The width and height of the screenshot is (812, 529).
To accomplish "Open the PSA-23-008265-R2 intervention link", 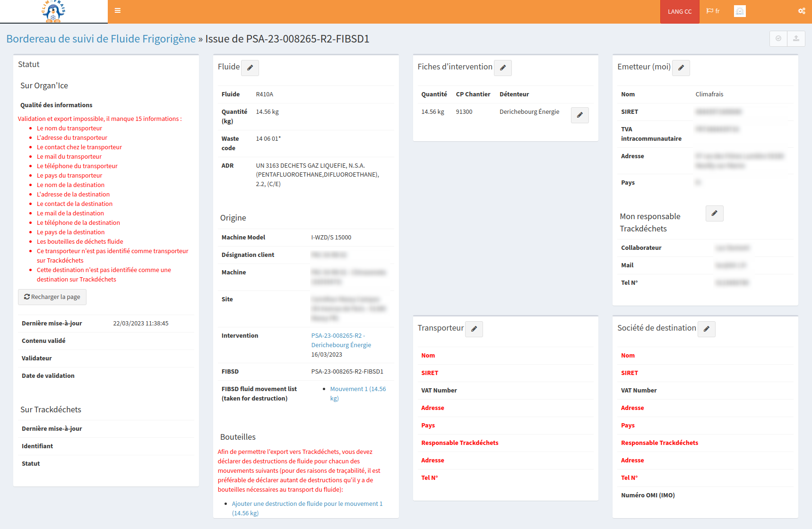I will (341, 340).
